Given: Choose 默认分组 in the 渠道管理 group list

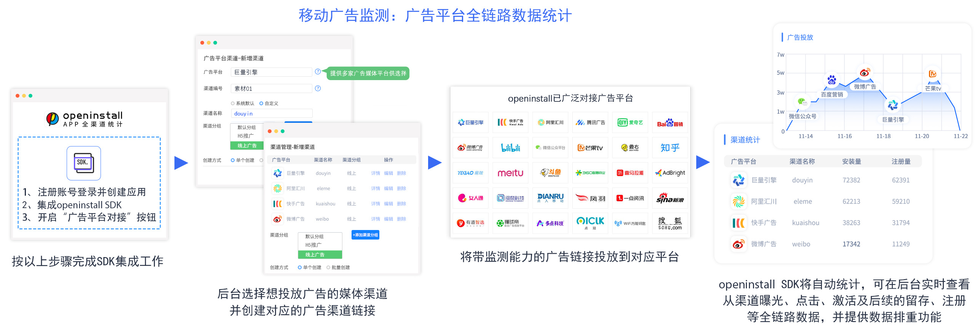Looking at the screenshot, I should (x=320, y=236).
